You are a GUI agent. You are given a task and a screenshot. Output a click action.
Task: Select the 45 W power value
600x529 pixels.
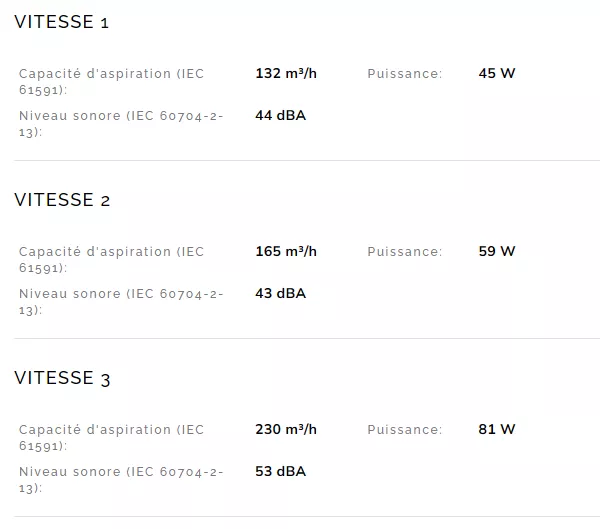point(497,73)
